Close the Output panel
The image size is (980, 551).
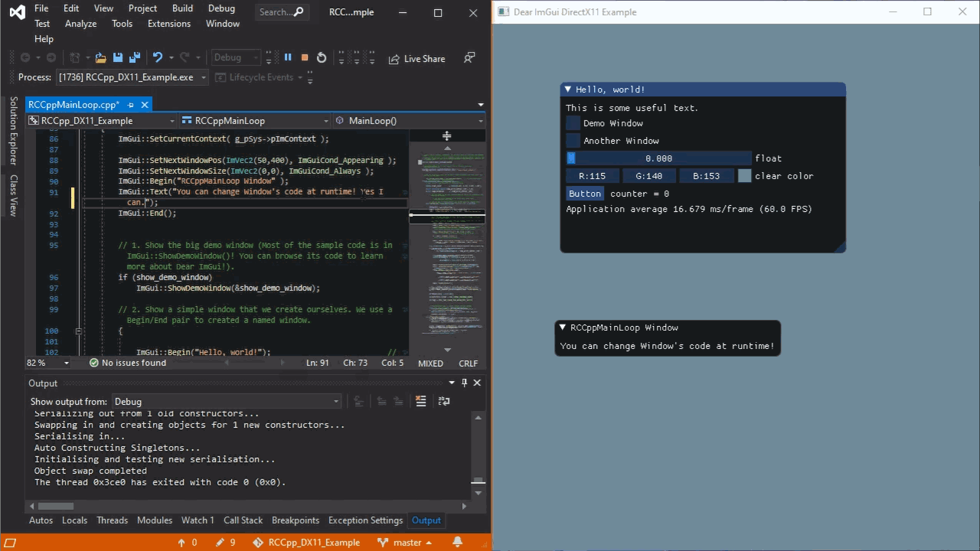(x=477, y=383)
